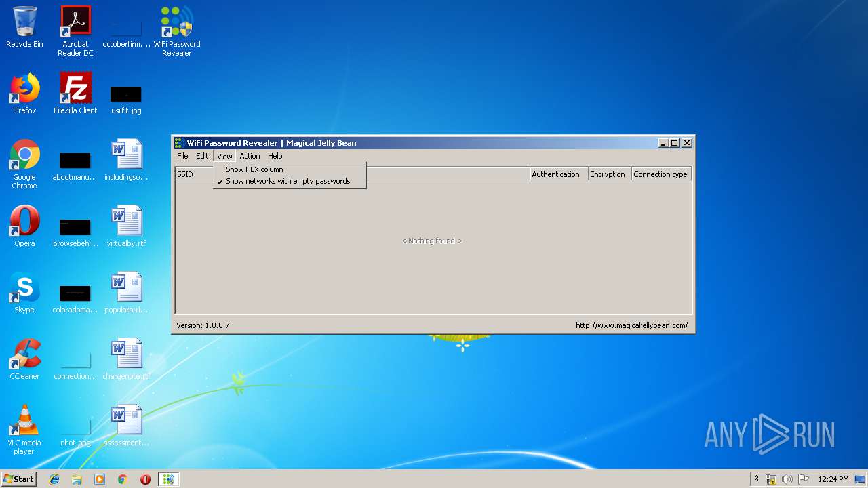868x488 pixels.
Task: Enable Show HEX column option
Action: 290,169
